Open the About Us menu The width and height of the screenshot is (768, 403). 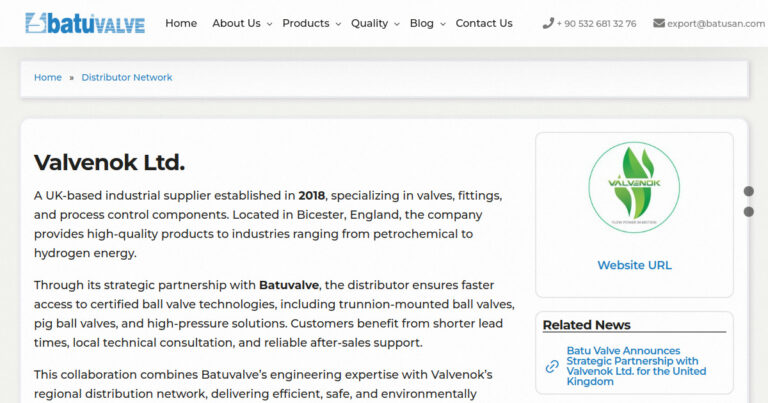coord(236,23)
